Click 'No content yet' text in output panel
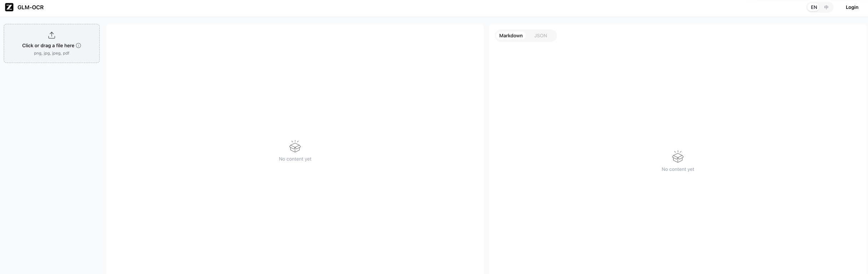The height and width of the screenshot is (274, 868). tap(678, 169)
